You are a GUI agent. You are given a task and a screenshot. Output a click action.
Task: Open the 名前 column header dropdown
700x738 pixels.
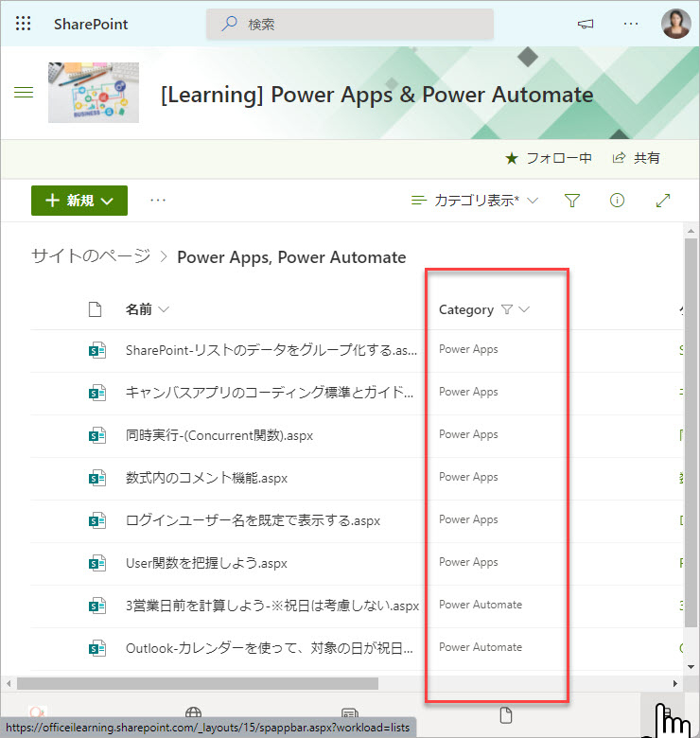coord(147,309)
